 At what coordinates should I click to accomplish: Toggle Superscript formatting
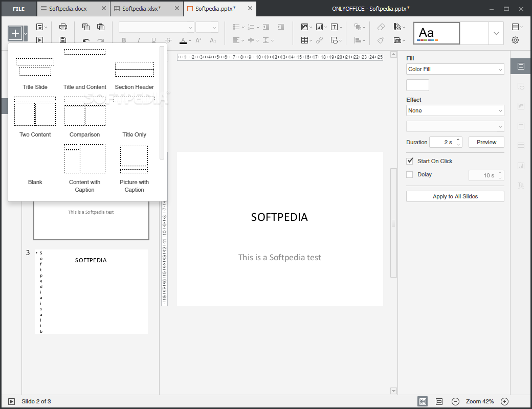[x=198, y=40]
